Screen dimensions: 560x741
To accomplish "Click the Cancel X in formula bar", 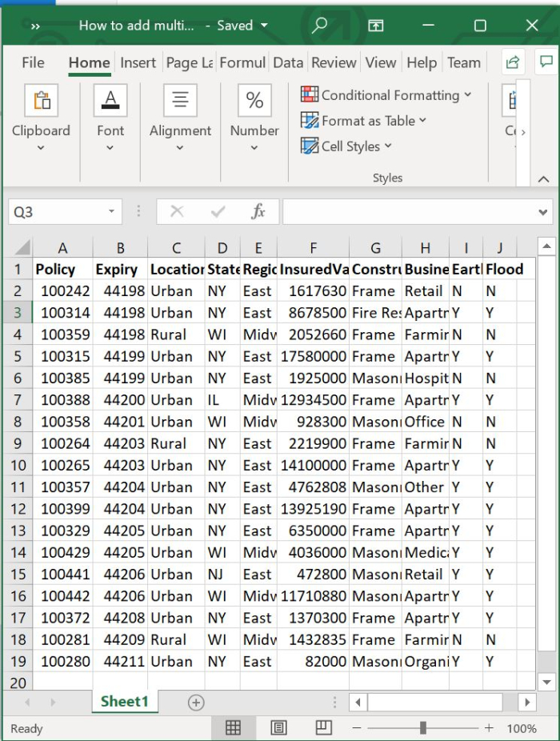I will coord(177,211).
